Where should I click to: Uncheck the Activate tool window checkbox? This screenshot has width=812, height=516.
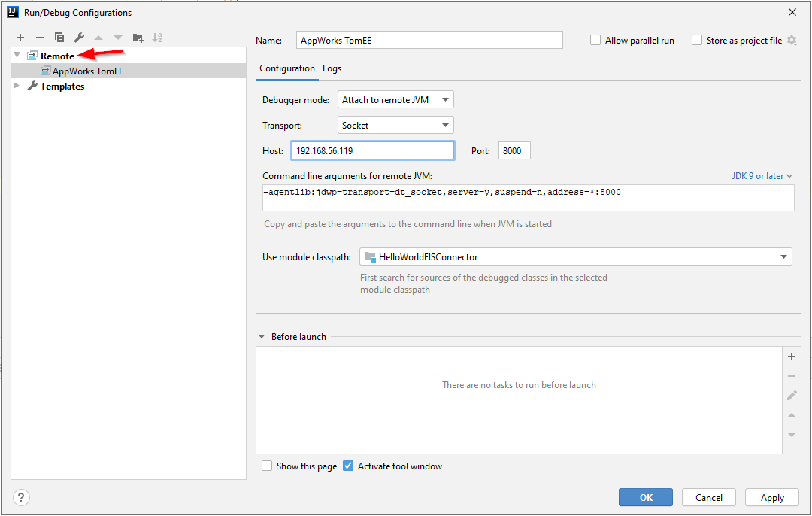tap(348, 466)
